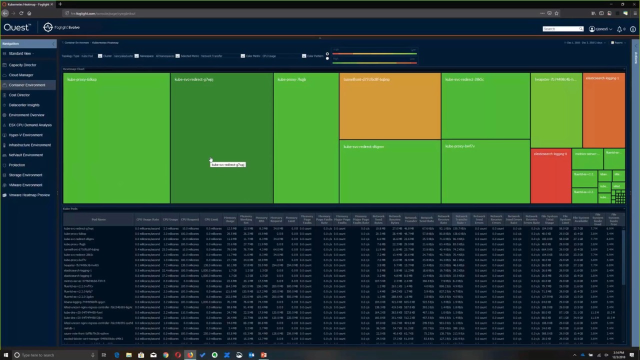The width and height of the screenshot is (640, 360).
Task: Select the orange tunnelfront heatmap tile
Action: [390, 106]
